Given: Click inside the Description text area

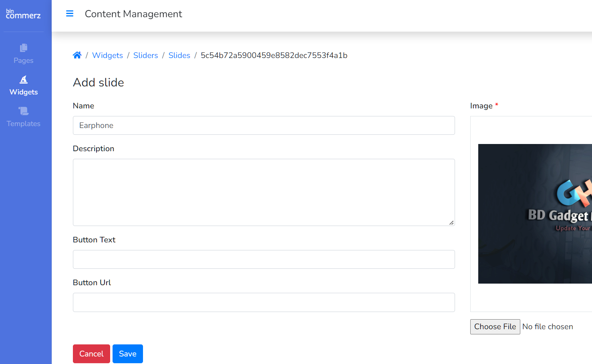Looking at the screenshot, I should click(x=264, y=192).
